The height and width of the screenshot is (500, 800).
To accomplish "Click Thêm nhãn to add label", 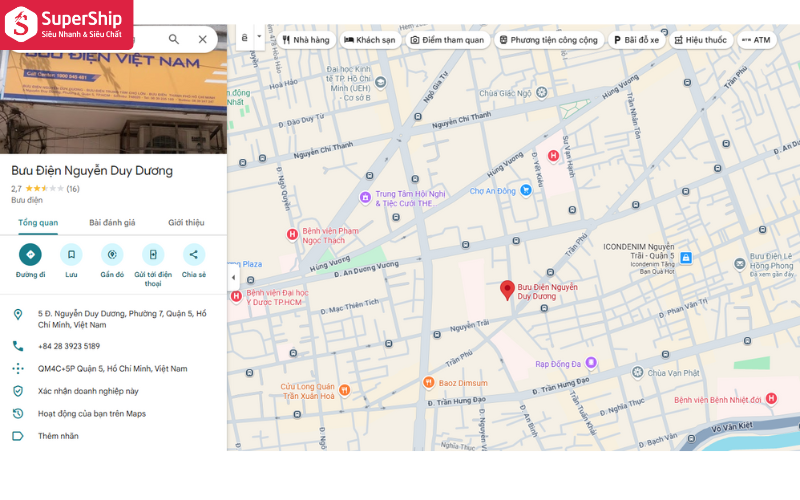I will click(58, 436).
